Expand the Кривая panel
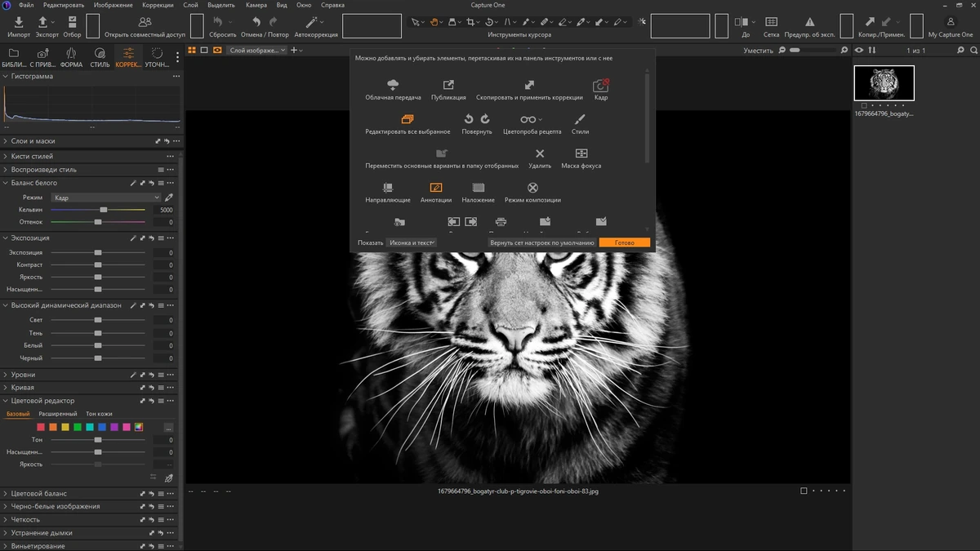This screenshot has width=980, height=551. point(6,388)
